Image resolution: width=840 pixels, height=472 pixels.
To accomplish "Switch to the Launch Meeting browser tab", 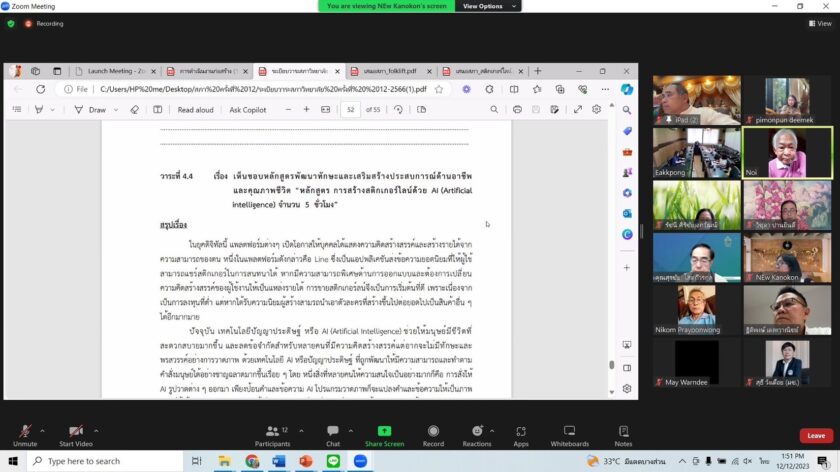I will point(116,71).
